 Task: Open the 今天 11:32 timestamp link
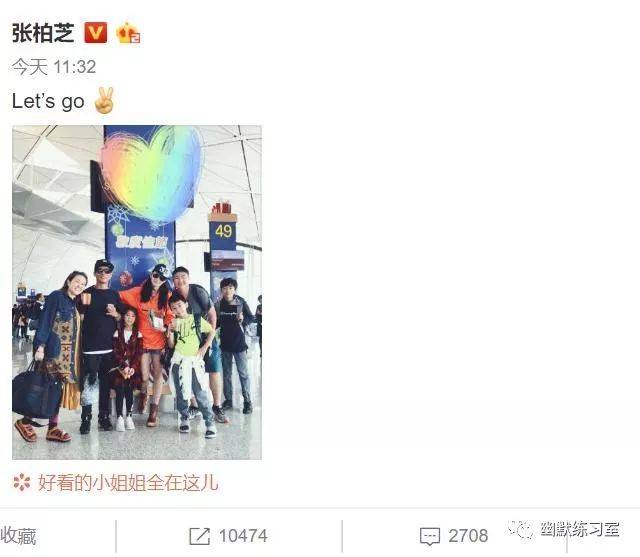coord(54,67)
